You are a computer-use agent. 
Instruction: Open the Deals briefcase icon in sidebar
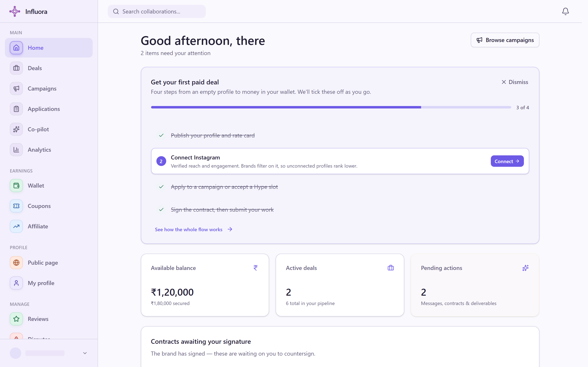pos(16,68)
